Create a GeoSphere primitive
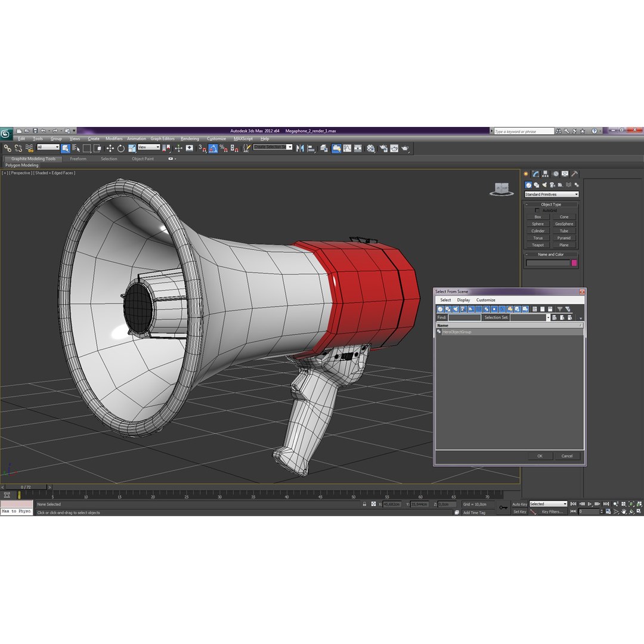This screenshot has width=644, height=644. pos(564,224)
